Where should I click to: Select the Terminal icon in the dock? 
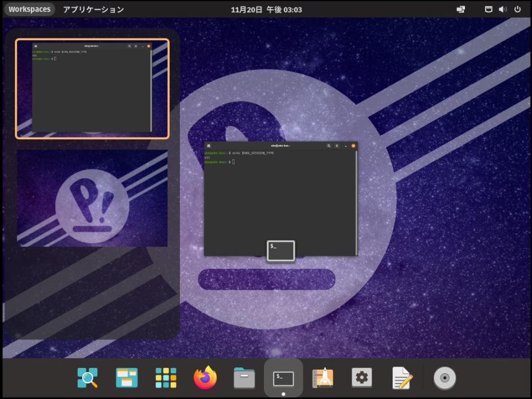click(x=283, y=378)
